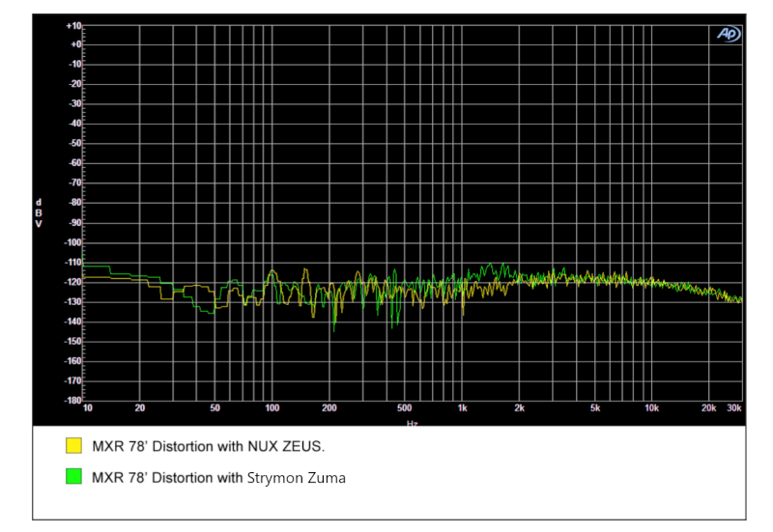Click the 20 Hz label on the x-axis
This screenshot has height=532, width=773.
(140, 408)
